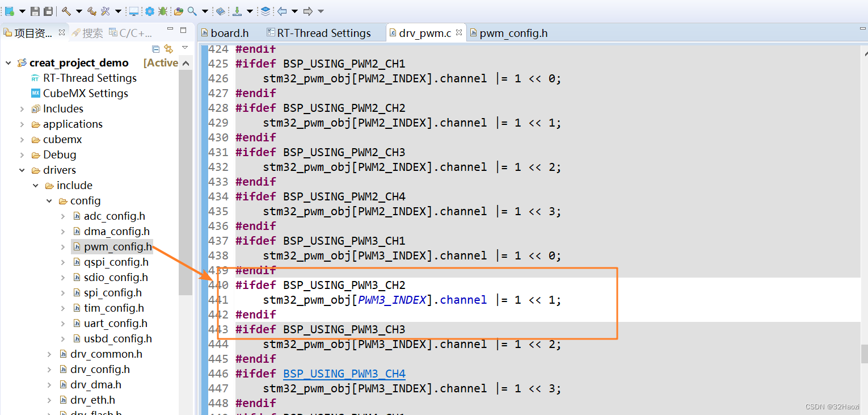868x415 pixels.
Task: Click the download/flash icon in the toolbar
Action: 238,11
